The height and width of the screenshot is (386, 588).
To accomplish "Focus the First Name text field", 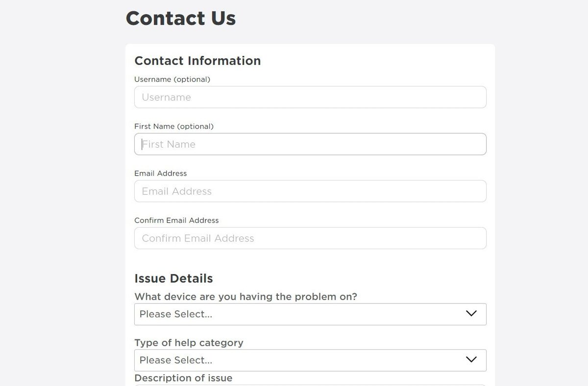I will [x=310, y=144].
